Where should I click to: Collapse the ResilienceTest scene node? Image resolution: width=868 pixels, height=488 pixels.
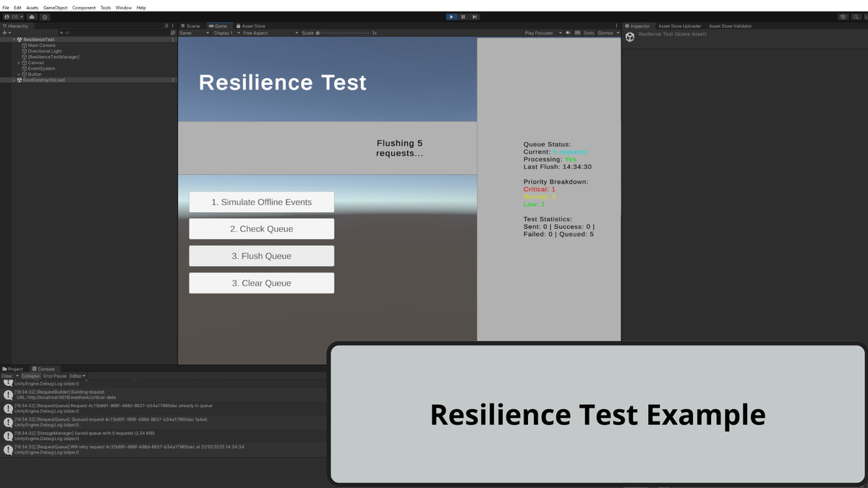(14, 40)
